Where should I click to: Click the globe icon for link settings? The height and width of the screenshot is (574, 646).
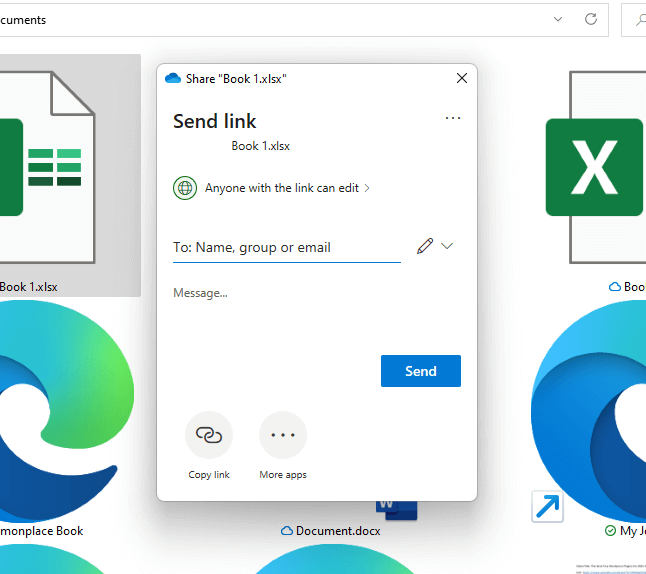coord(185,188)
